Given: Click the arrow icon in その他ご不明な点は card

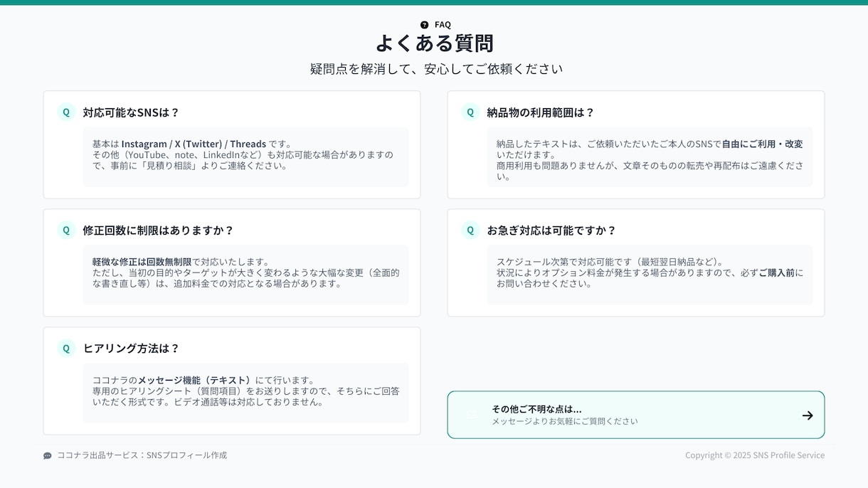Looking at the screenshot, I should [808, 415].
